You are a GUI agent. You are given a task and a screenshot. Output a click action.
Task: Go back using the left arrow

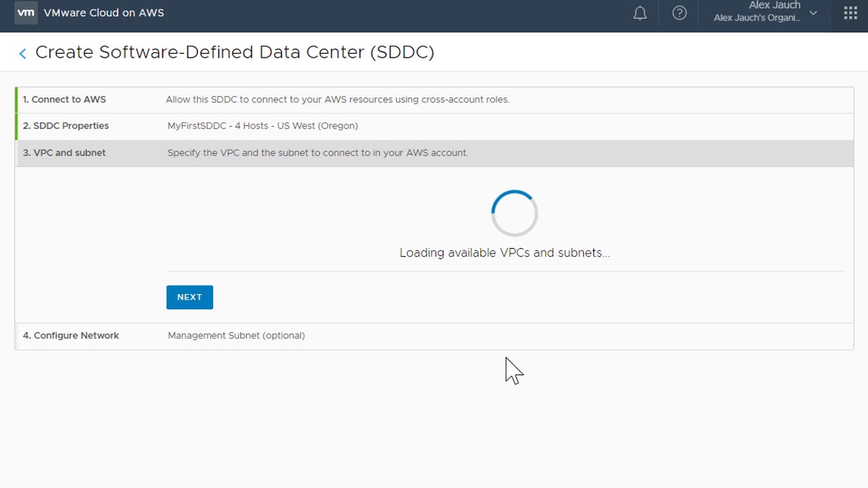(22, 54)
